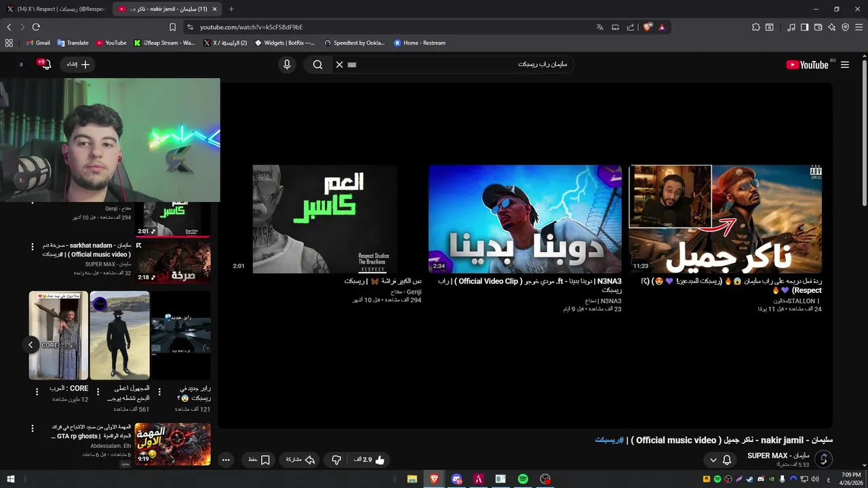Click the Share (مشاركة) button

[x=300, y=460]
